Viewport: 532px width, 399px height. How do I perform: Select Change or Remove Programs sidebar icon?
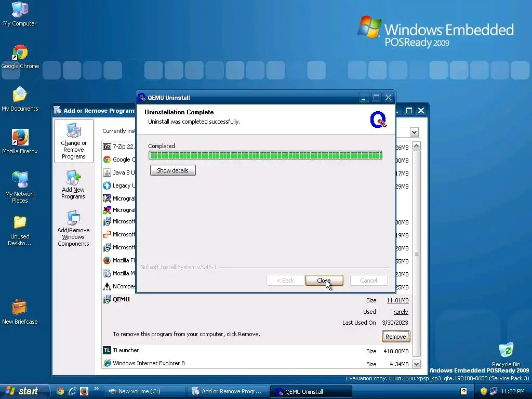(x=74, y=141)
